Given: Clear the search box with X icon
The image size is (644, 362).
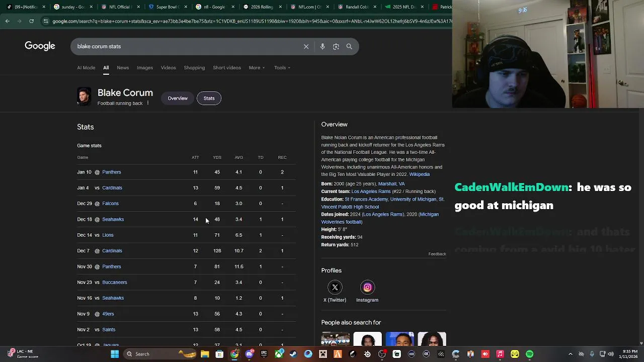Looking at the screenshot, I should point(306,46).
